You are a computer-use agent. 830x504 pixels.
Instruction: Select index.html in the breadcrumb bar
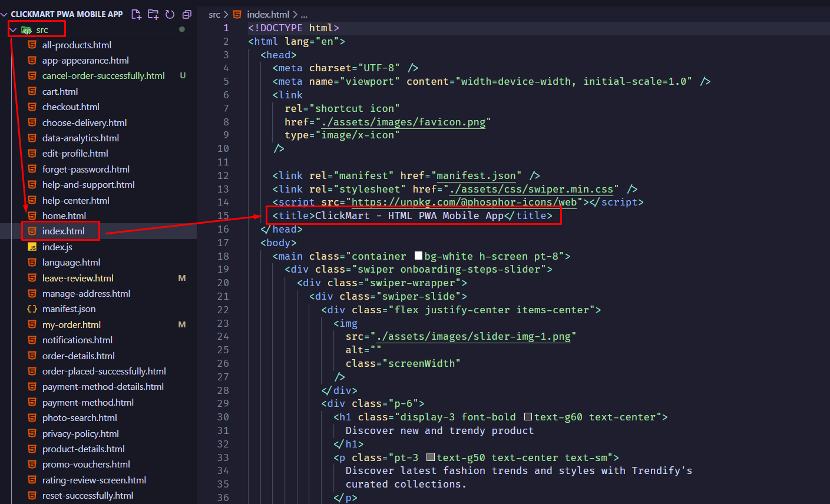pyautogui.click(x=268, y=14)
